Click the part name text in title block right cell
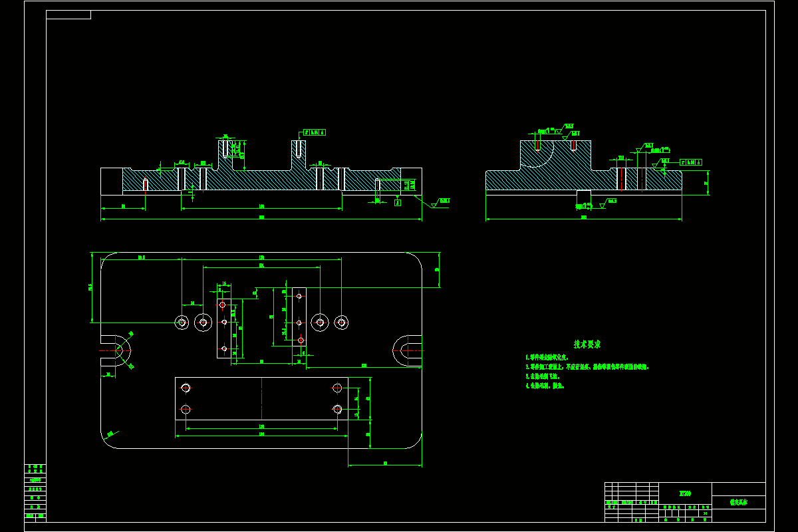Viewport: 798px width, 532px height. tap(738, 503)
